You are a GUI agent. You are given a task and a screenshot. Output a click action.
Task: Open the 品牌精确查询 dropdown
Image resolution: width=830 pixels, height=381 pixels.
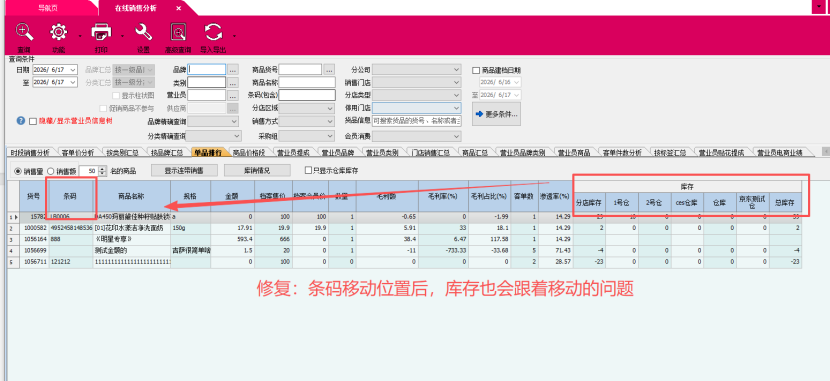coord(234,121)
